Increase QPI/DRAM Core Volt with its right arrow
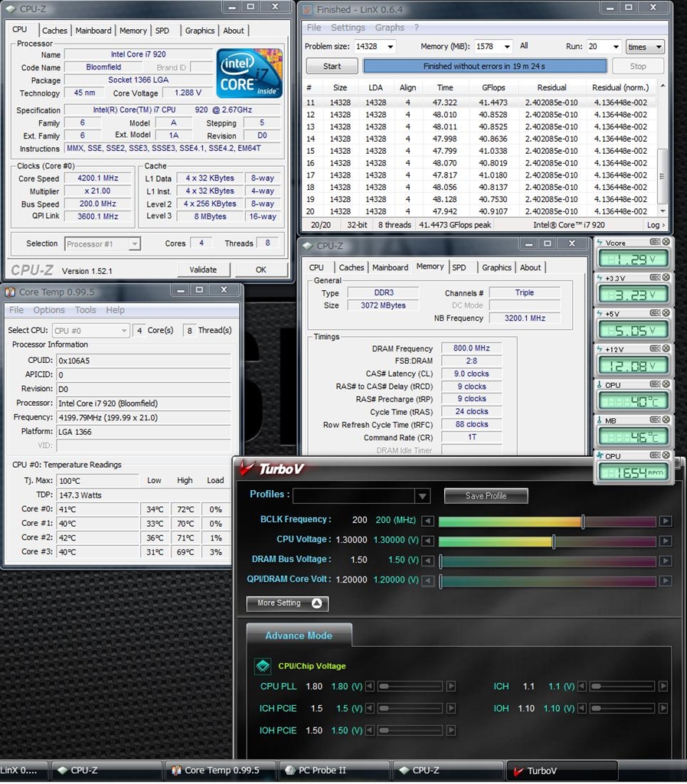This screenshot has width=687, height=784. pos(666,581)
